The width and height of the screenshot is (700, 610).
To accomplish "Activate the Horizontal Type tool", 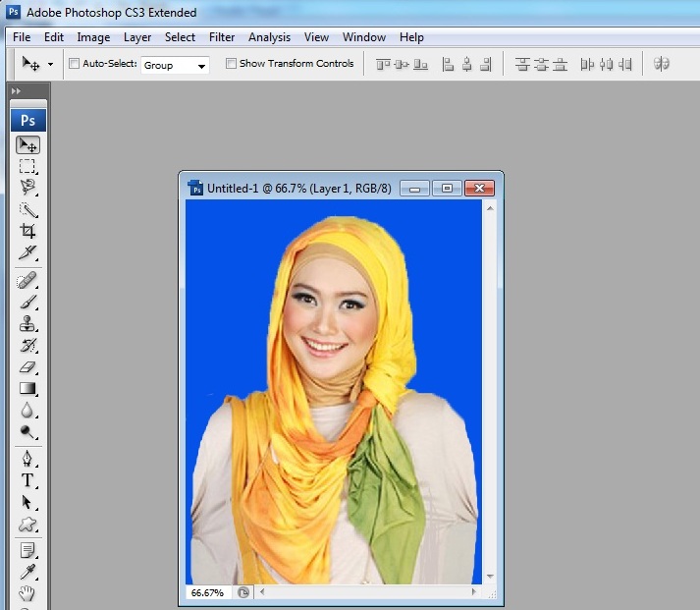I will coord(27,480).
